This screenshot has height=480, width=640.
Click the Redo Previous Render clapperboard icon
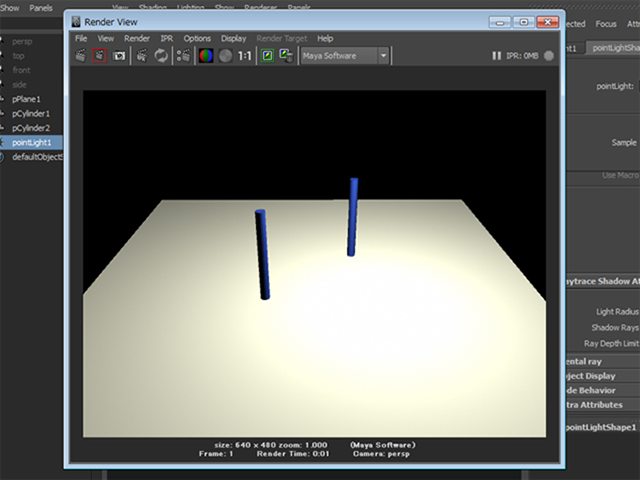click(x=81, y=56)
